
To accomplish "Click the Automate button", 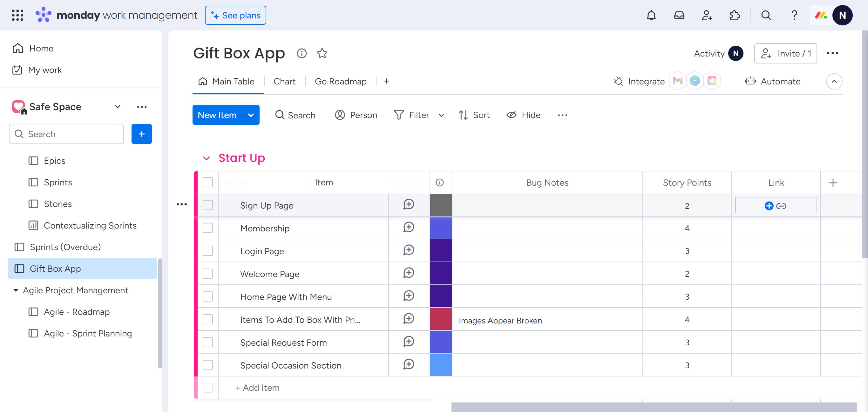I will (773, 82).
